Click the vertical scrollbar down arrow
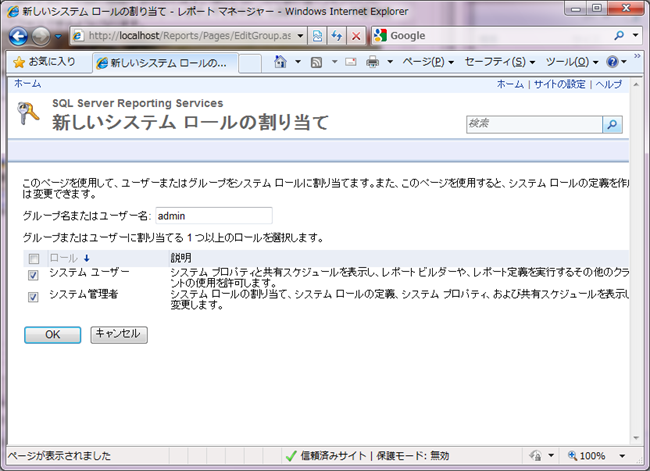 tap(636, 438)
